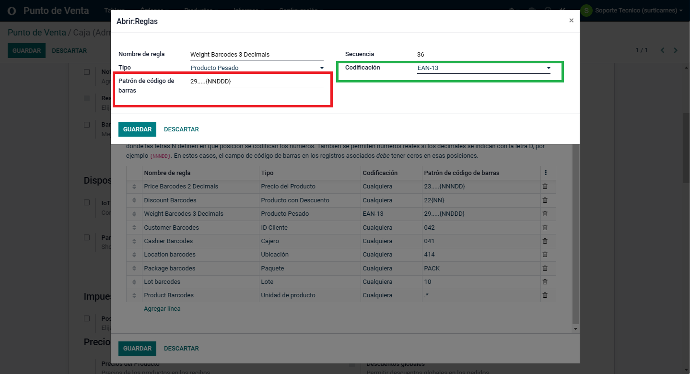Viewport: 690px width, 374px height.
Task: Select the 'Customer Barcodes' rule name cell
Action: pyautogui.click(x=171, y=227)
